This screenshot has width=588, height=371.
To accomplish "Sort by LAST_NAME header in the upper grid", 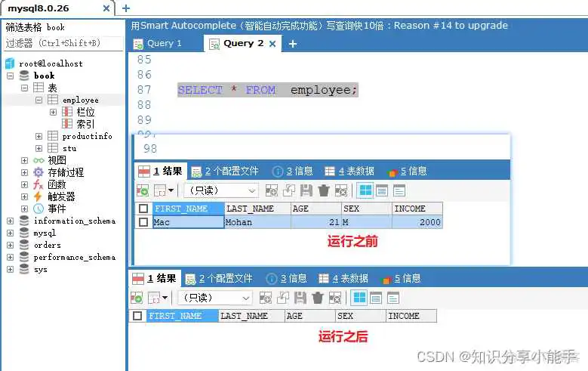I will pyautogui.click(x=257, y=209).
